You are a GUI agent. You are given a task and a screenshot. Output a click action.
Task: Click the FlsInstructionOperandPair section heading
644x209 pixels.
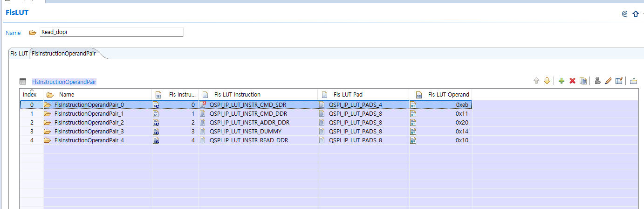pos(64,82)
